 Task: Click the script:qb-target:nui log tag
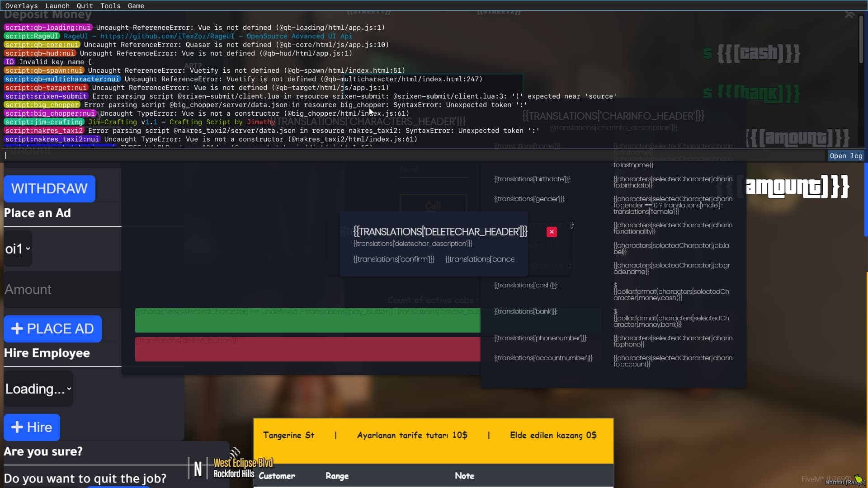point(46,88)
